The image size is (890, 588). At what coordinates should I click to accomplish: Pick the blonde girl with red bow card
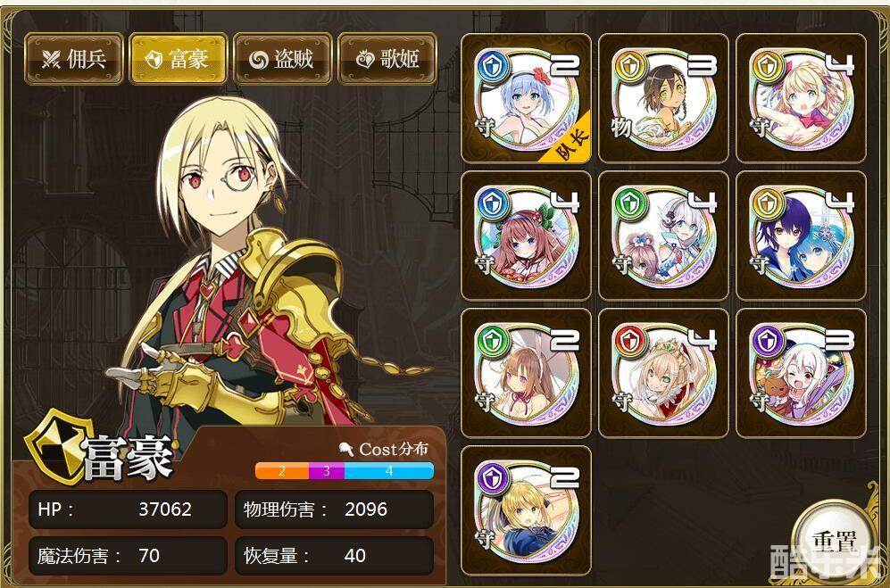[x=801, y=98]
